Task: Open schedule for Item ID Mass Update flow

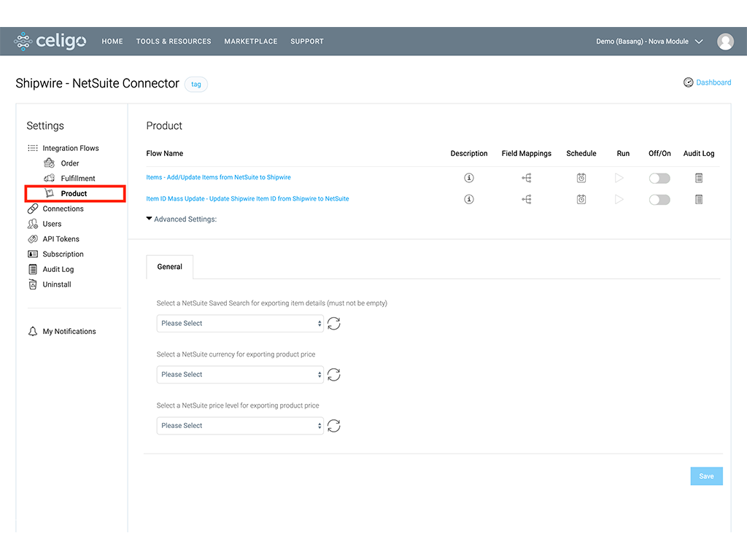Action: (581, 199)
